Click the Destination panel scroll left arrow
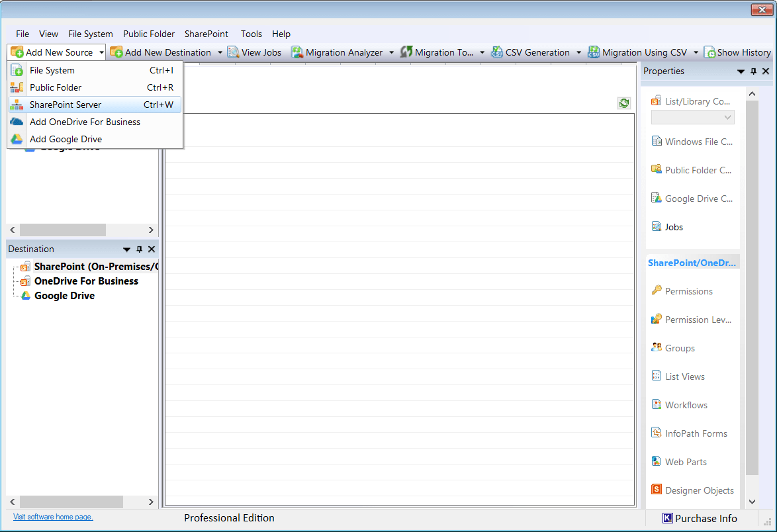The image size is (777, 532). click(13, 502)
